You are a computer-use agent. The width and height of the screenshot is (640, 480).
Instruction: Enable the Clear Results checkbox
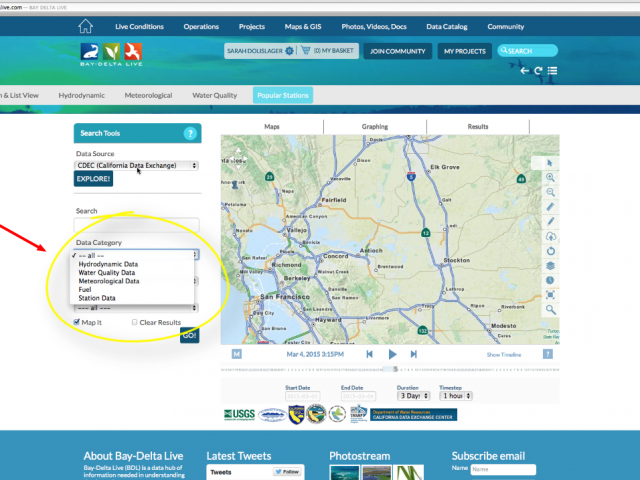(134, 322)
